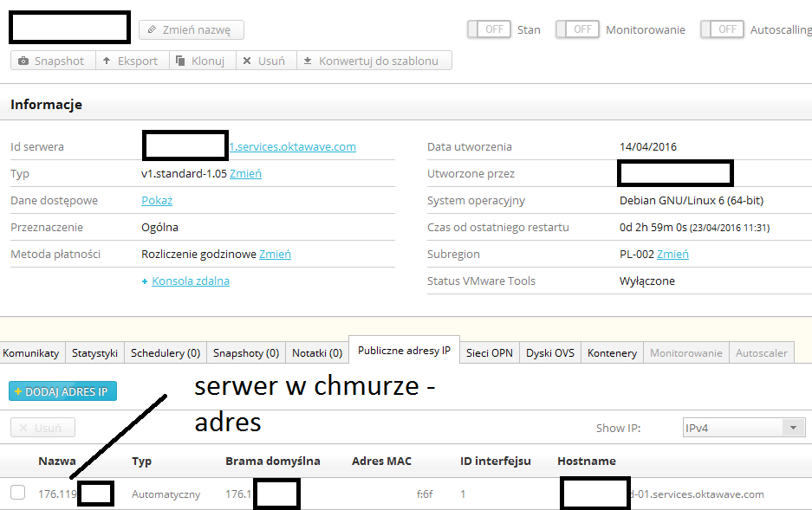Viewport: 812px width, 510px height.
Task: Click the DODAJ ADRES IP button
Action: tap(62, 391)
